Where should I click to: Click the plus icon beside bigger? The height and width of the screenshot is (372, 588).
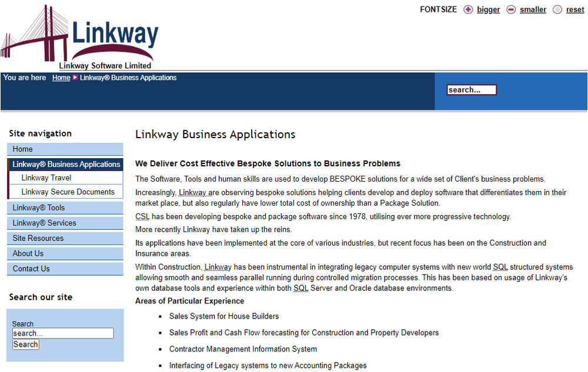point(468,10)
